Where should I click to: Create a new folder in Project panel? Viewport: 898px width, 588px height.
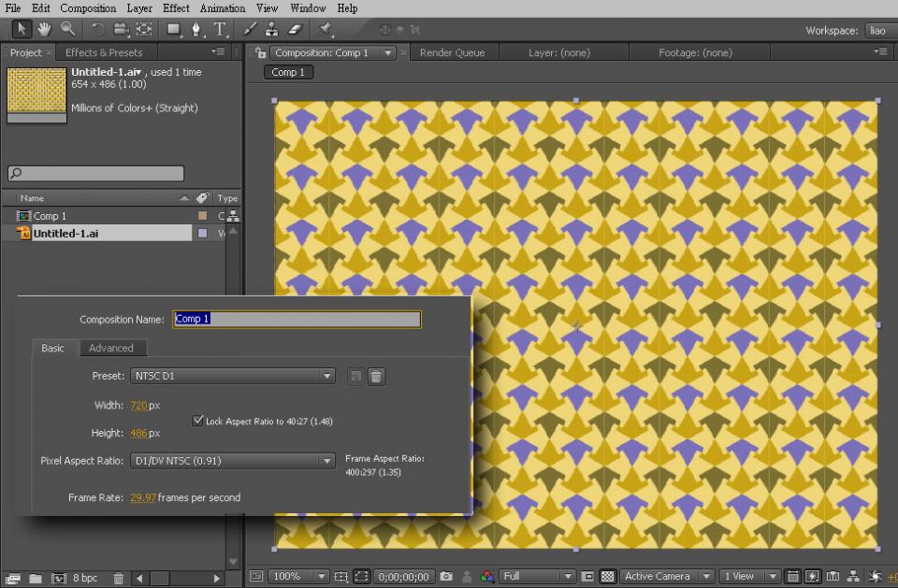click(x=36, y=579)
